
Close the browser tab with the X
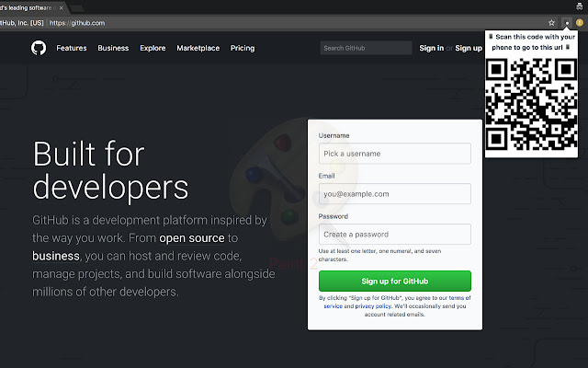click(x=62, y=7)
